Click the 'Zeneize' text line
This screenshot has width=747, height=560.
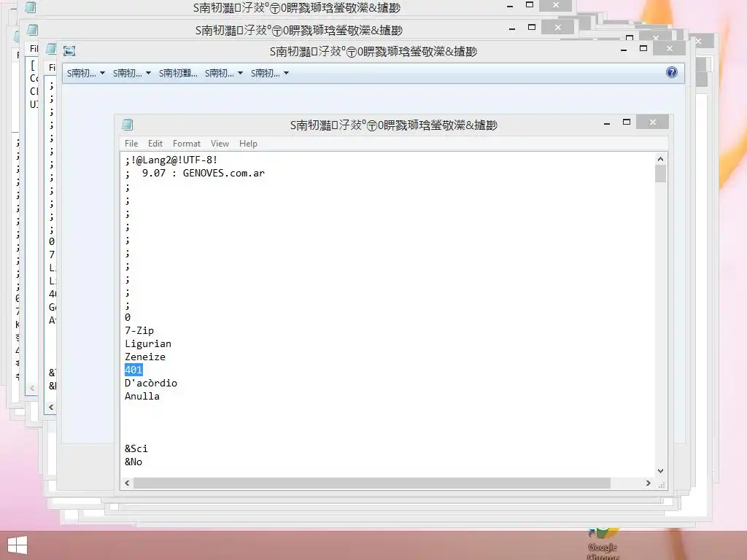tap(145, 357)
